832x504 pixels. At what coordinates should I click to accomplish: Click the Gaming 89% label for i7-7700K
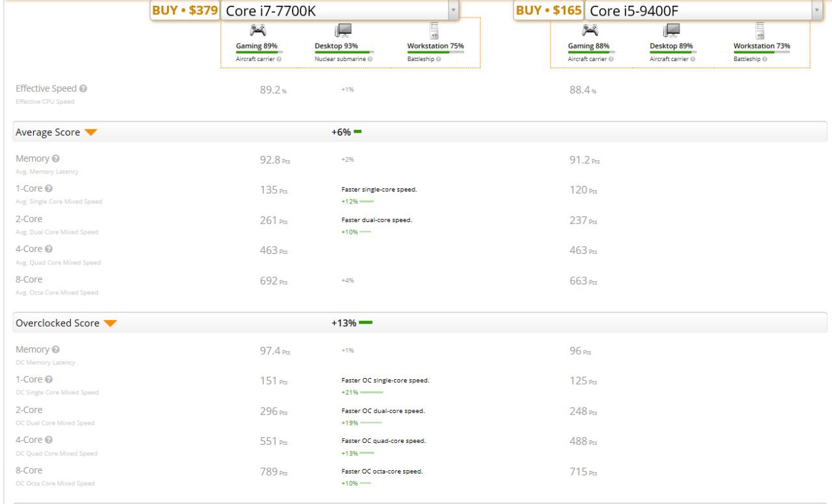coord(257,46)
